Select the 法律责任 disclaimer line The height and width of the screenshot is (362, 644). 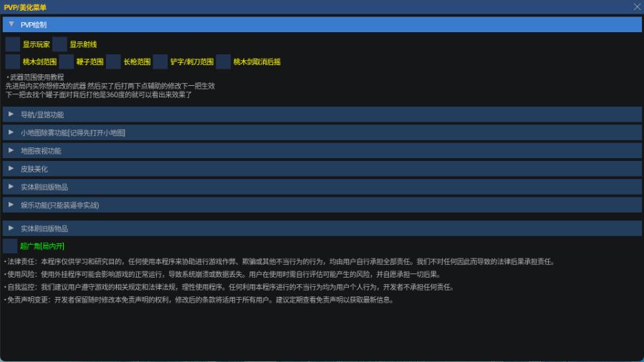[280, 262]
